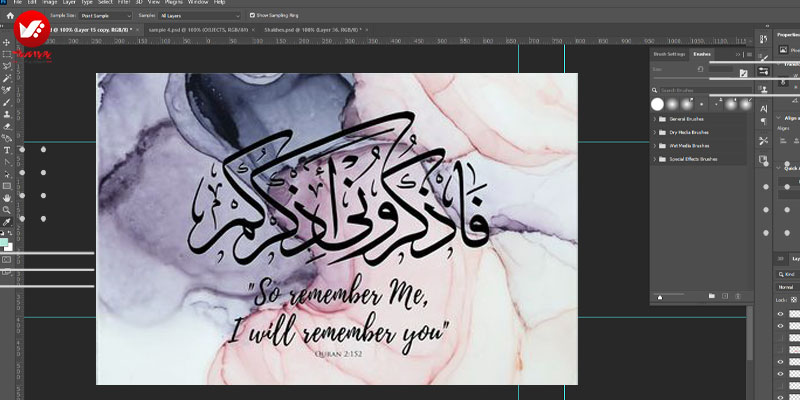This screenshot has width=800, height=400.
Task: Expand the Special Effects Brushes folder
Action: pos(655,159)
